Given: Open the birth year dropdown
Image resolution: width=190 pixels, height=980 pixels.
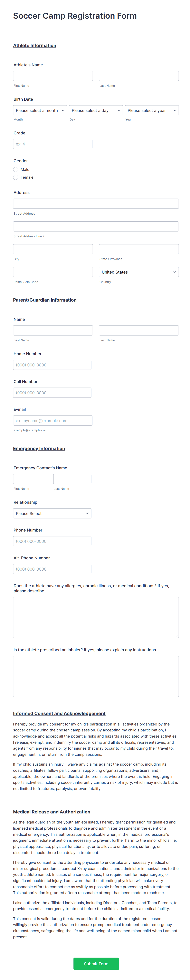Looking at the screenshot, I should point(152,110).
